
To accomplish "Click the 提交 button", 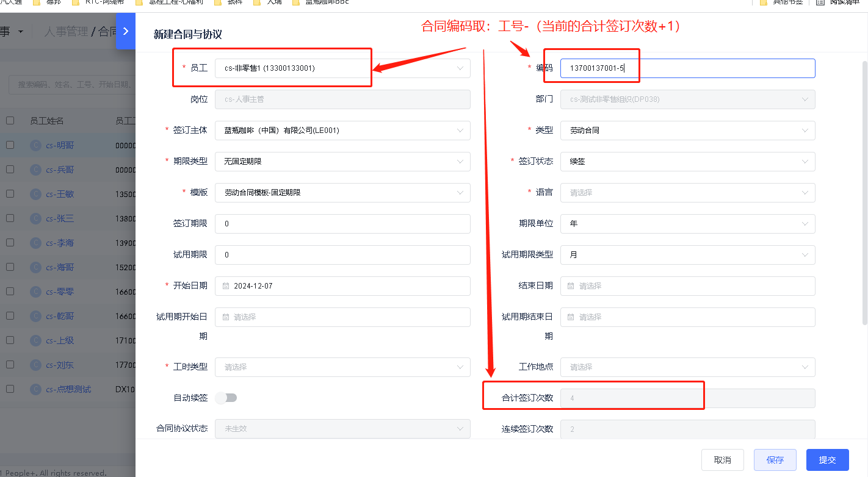I will [827, 460].
